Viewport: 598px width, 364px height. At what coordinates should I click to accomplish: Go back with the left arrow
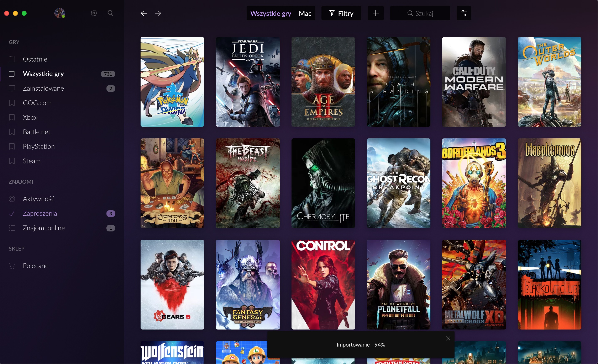tap(144, 13)
